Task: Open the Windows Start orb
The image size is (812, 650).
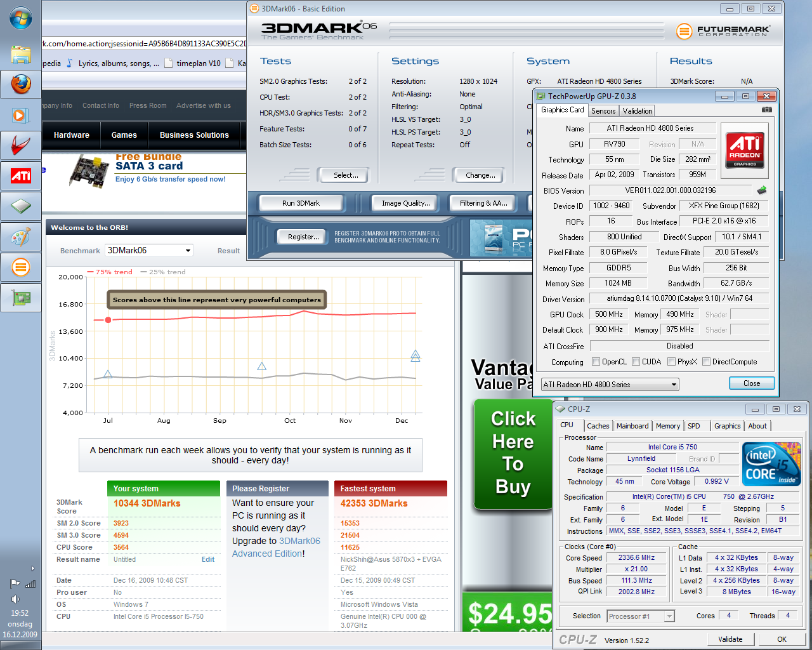Action: click(x=20, y=17)
